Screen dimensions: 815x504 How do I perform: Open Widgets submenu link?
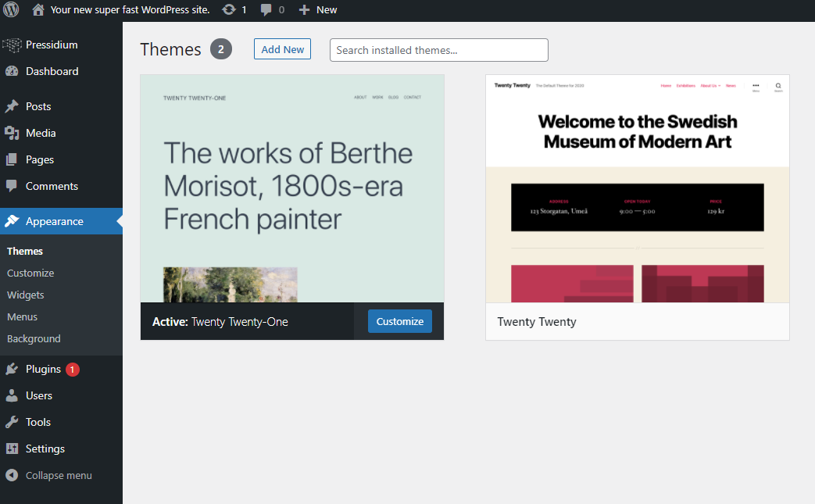[26, 295]
